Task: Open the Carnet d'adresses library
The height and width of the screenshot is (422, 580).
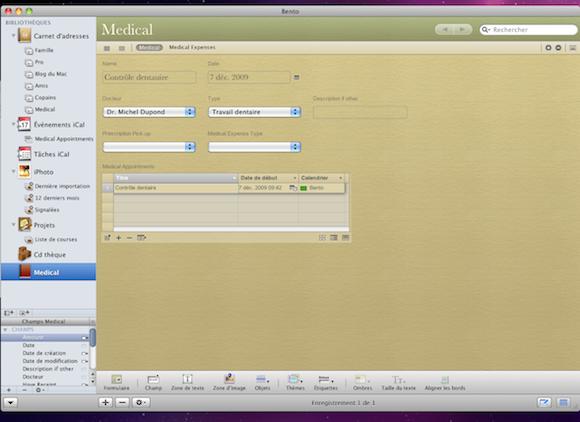Action: 54,36
